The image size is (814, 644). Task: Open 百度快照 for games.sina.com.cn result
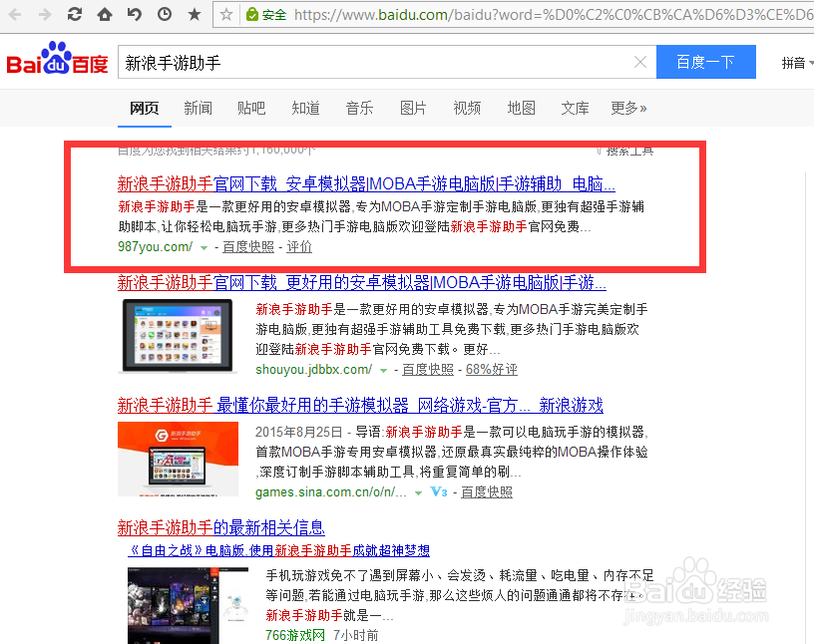(487, 491)
